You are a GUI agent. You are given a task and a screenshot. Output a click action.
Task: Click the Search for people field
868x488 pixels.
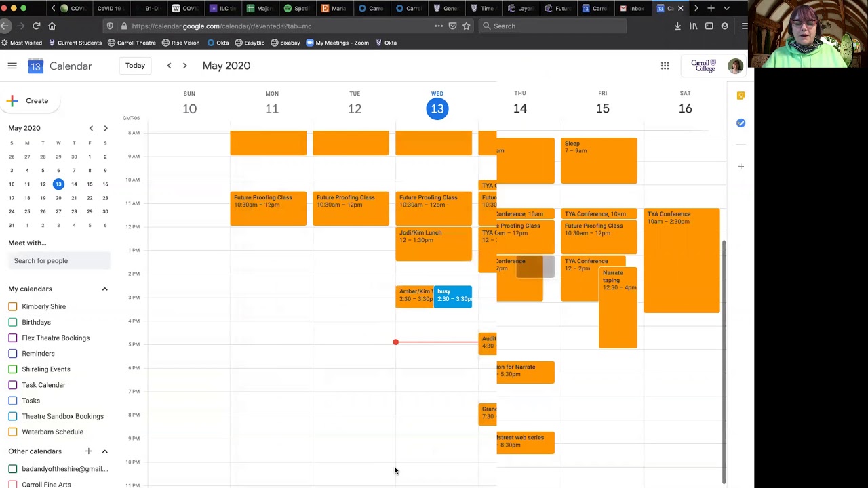(x=59, y=260)
